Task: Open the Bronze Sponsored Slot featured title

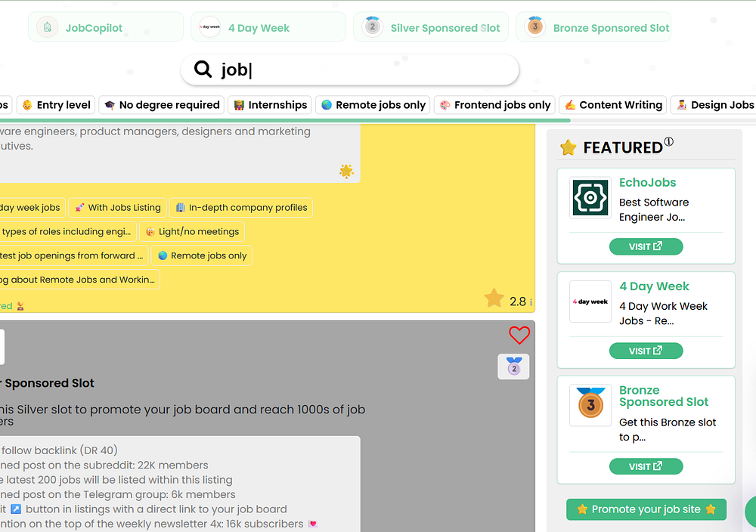Action: click(664, 396)
